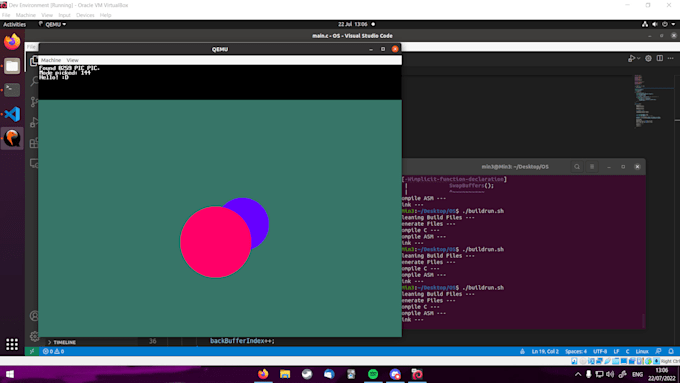The width and height of the screenshot is (680, 383).
Task: Click the gear icon in editor toolbar
Action: click(x=648, y=59)
